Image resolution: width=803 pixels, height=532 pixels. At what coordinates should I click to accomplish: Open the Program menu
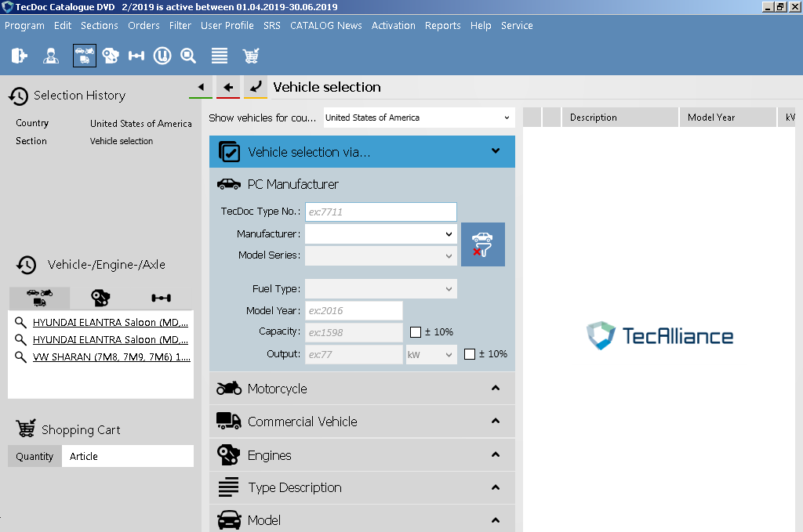pyautogui.click(x=24, y=26)
